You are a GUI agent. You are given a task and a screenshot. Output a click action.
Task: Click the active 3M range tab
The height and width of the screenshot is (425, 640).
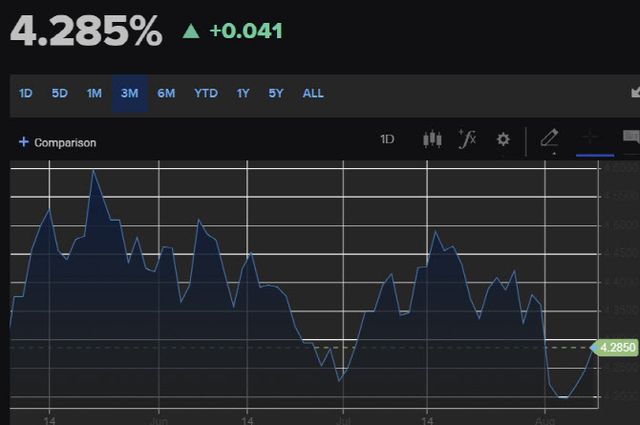pyautogui.click(x=129, y=93)
